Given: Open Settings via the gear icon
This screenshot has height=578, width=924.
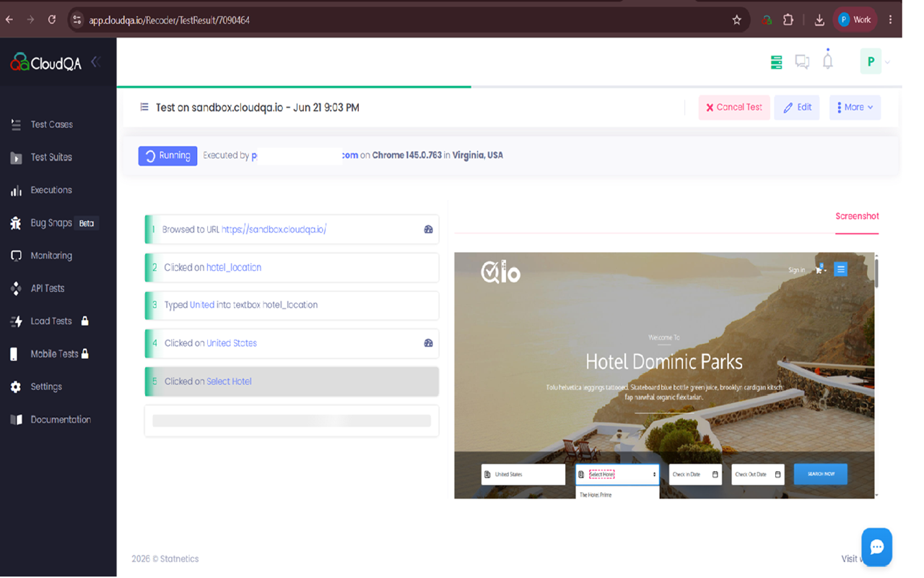Looking at the screenshot, I should pos(16,387).
